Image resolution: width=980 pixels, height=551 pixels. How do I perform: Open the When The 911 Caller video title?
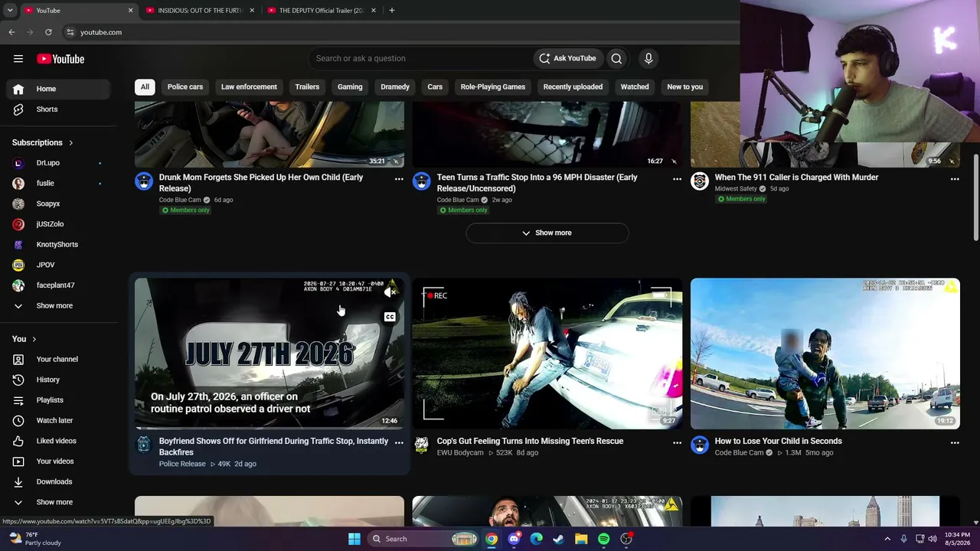pos(796,178)
